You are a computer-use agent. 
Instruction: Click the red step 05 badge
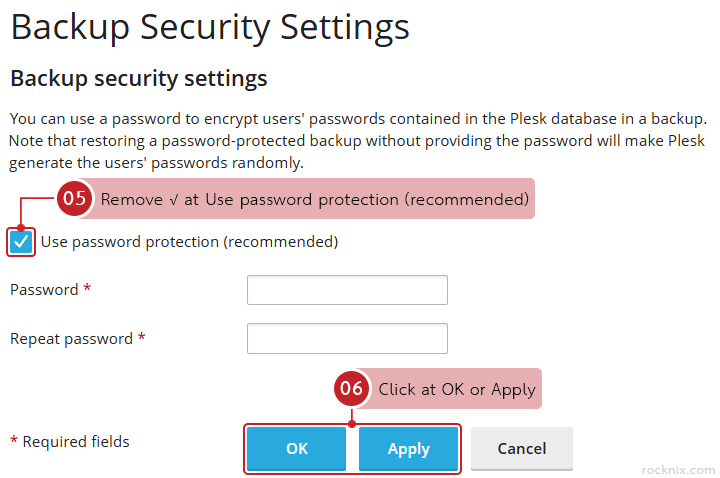coord(74,199)
